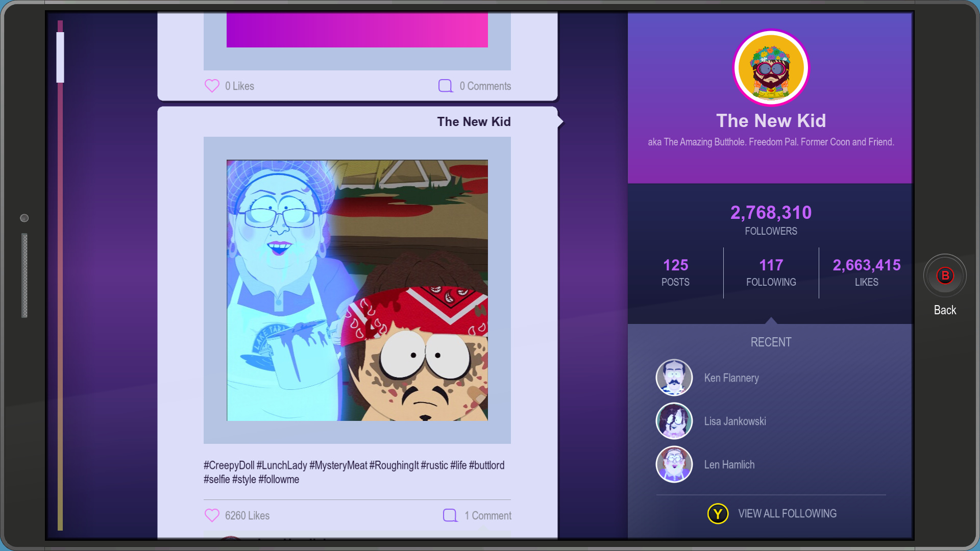Image resolution: width=980 pixels, height=551 pixels.
Task: Like the top post via heart icon
Action: coord(212,86)
